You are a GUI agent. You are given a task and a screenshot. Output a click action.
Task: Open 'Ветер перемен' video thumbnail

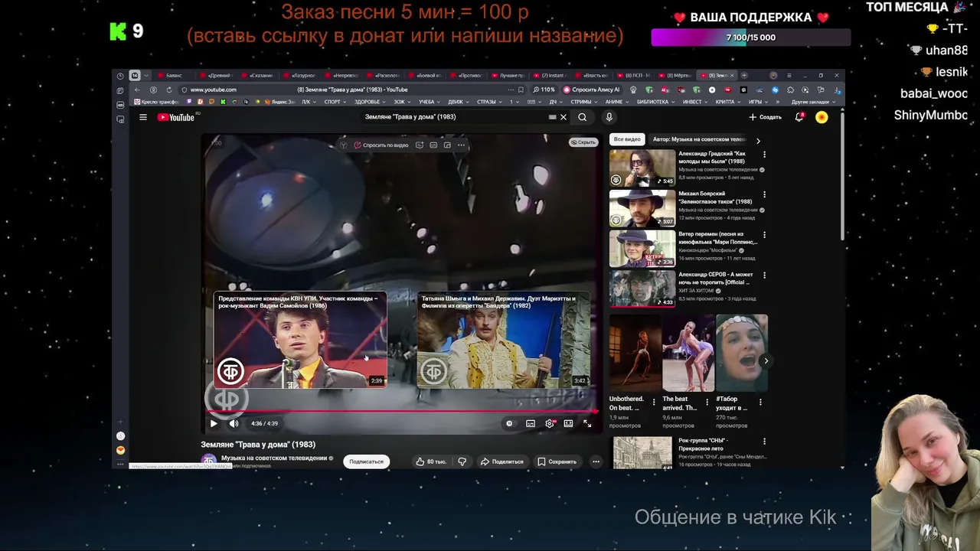(x=642, y=248)
